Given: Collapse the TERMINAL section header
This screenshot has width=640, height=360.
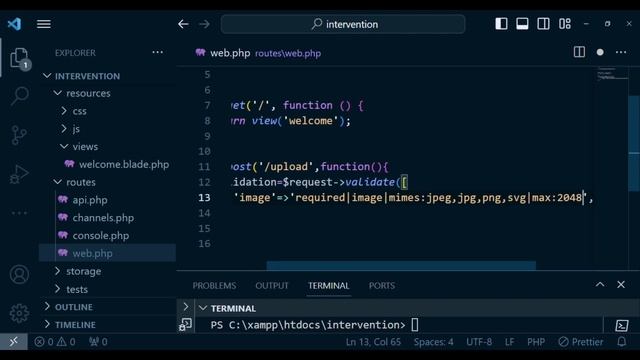Looking at the screenshot, I should coord(233,308).
